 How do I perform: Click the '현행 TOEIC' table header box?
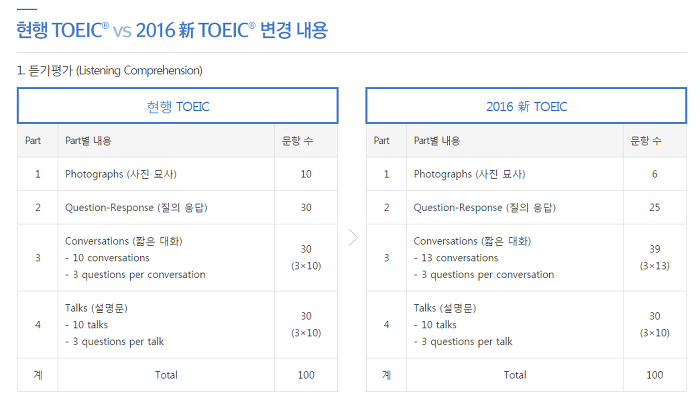point(178,106)
